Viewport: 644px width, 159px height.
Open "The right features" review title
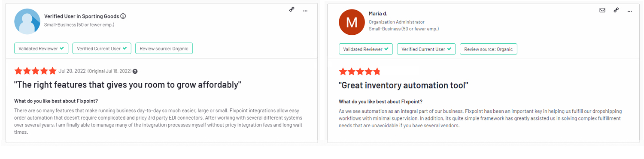[128, 85]
